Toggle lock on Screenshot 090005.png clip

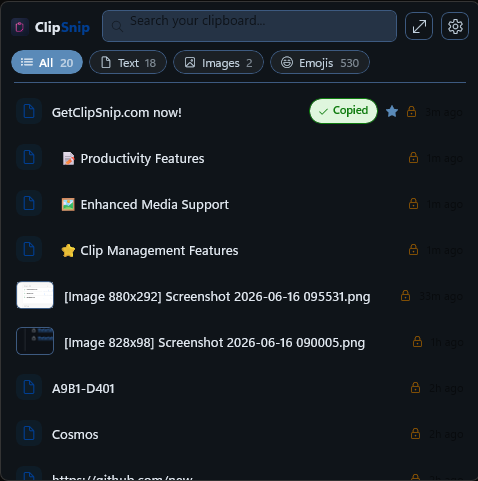click(417, 342)
